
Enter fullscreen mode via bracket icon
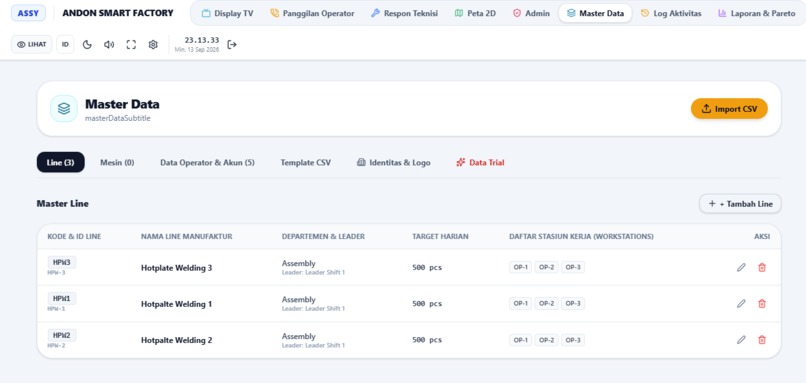point(131,45)
